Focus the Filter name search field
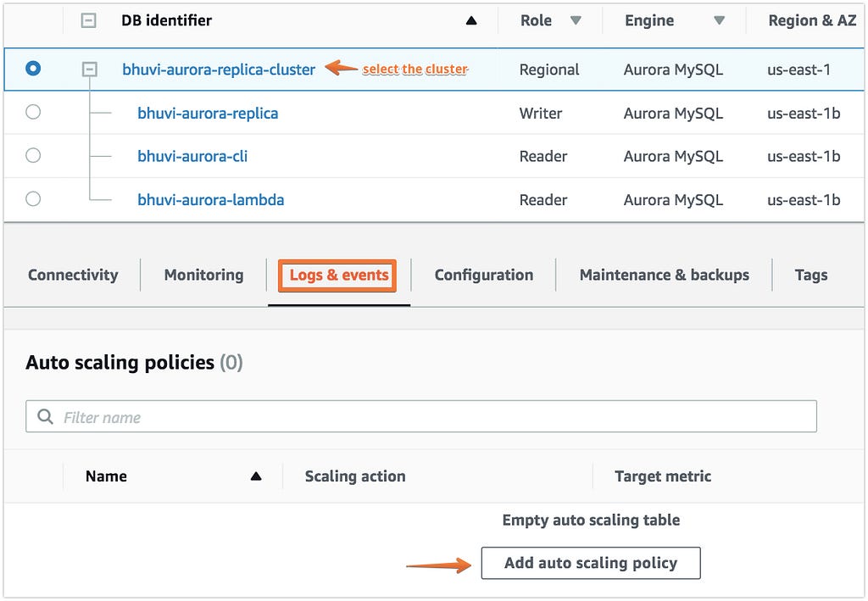 pyautogui.click(x=421, y=416)
